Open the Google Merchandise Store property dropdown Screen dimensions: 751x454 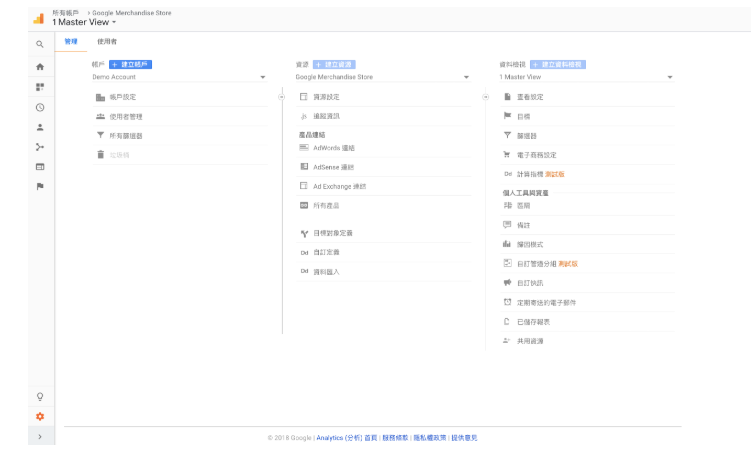coord(383,77)
